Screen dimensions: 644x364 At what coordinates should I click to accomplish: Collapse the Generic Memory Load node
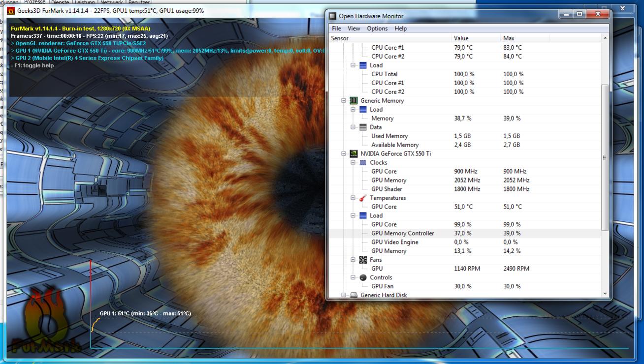[353, 109]
